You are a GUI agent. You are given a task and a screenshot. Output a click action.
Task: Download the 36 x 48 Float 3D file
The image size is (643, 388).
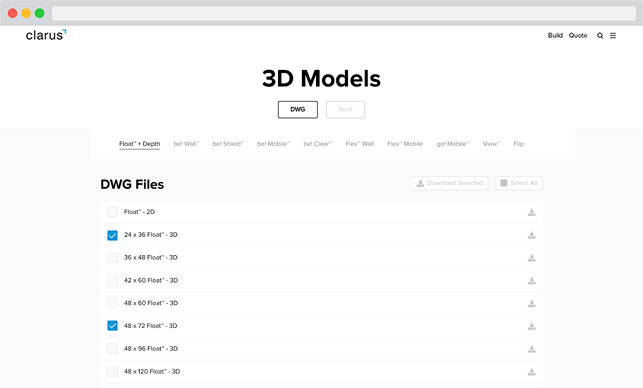point(531,258)
